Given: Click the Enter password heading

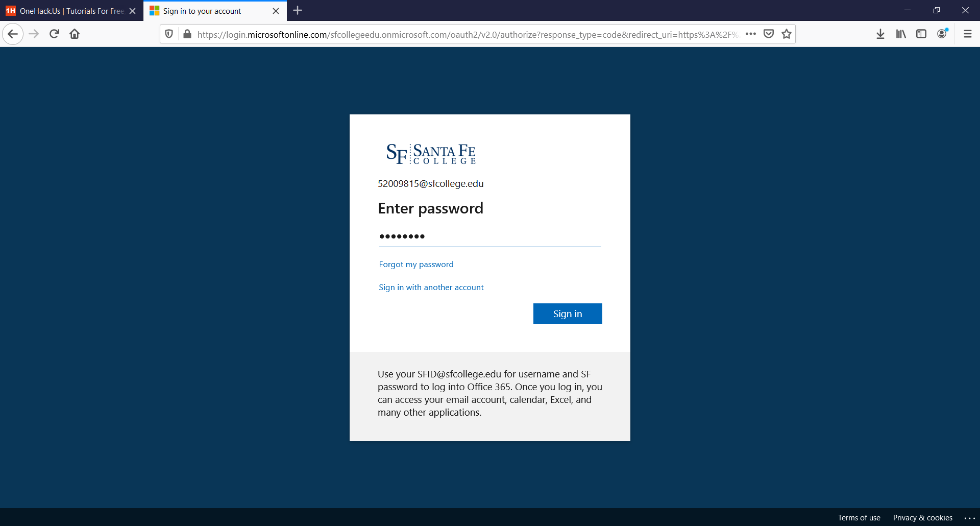Looking at the screenshot, I should pyautogui.click(x=430, y=208).
